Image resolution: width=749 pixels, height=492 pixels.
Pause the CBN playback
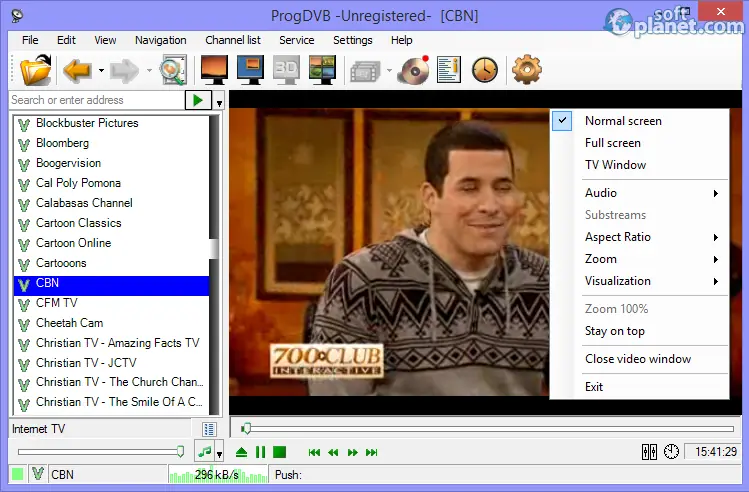point(260,452)
